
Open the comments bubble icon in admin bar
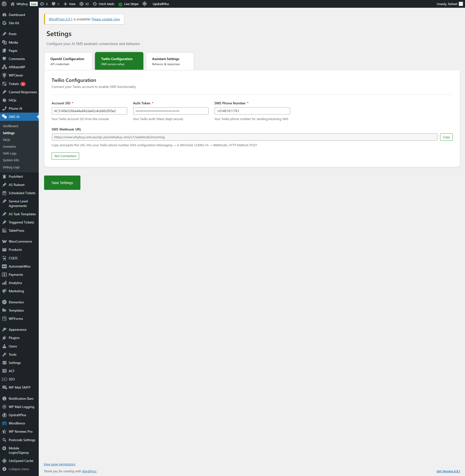coord(54,4)
